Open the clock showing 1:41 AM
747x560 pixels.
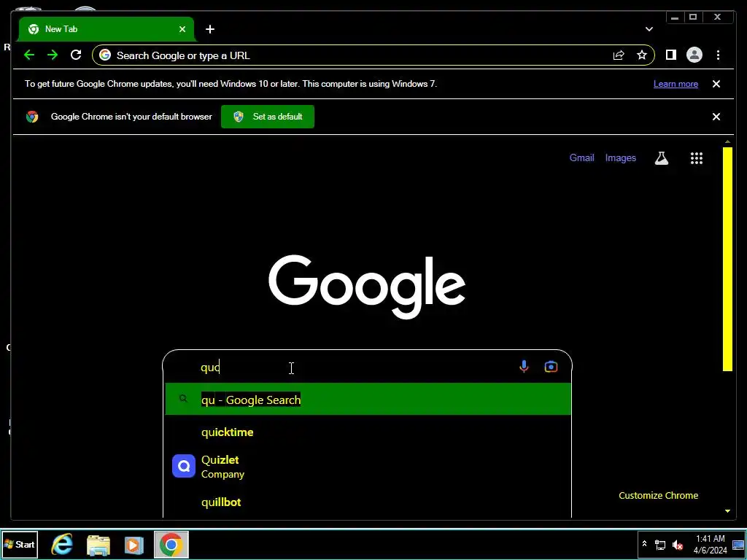(x=711, y=544)
